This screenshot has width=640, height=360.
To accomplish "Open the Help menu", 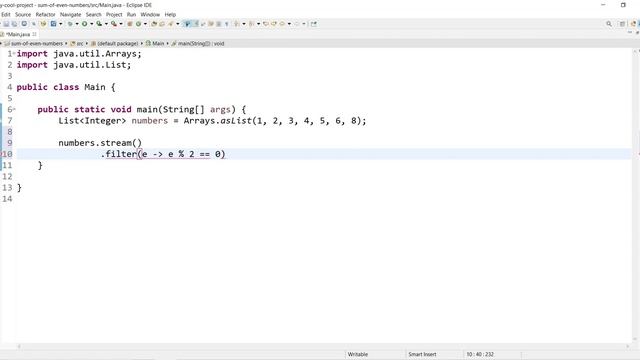I will pos(170,14).
